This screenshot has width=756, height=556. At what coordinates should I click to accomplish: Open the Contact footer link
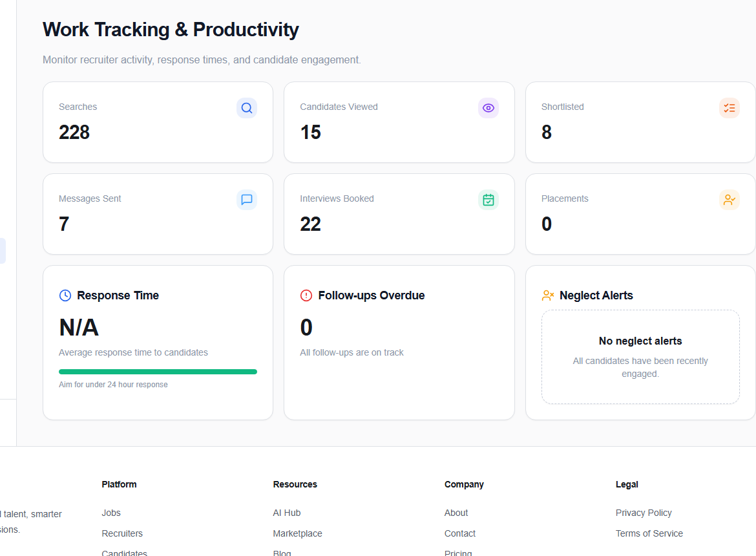[x=460, y=534]
